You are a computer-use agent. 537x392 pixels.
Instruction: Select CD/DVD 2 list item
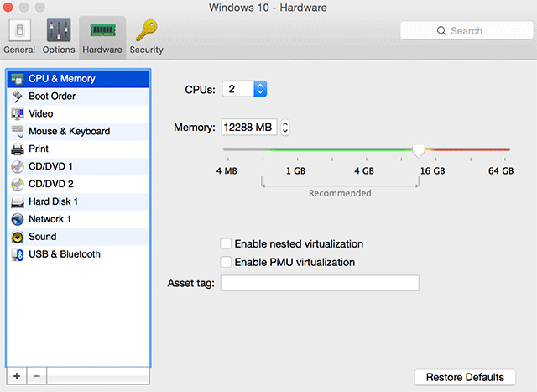[x=78, y=184]
